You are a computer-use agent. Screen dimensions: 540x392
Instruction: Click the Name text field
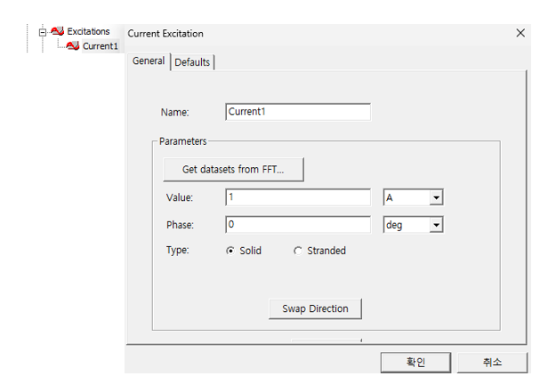297,112
